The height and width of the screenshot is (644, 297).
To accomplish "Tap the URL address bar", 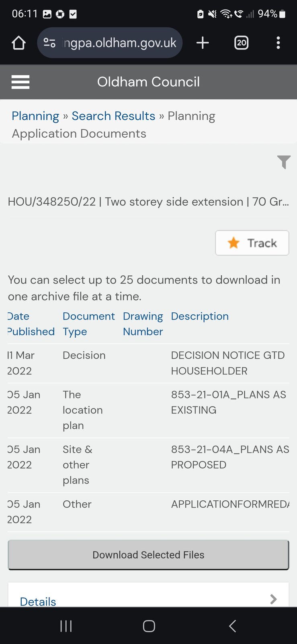I will click(x=120, y=43).
